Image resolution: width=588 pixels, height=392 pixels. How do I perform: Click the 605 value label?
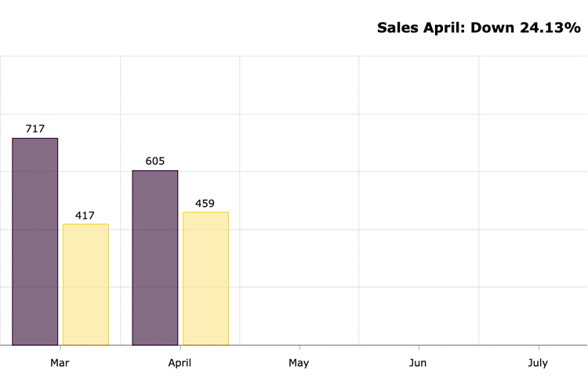pyautogui.click(x=155, y=161)
